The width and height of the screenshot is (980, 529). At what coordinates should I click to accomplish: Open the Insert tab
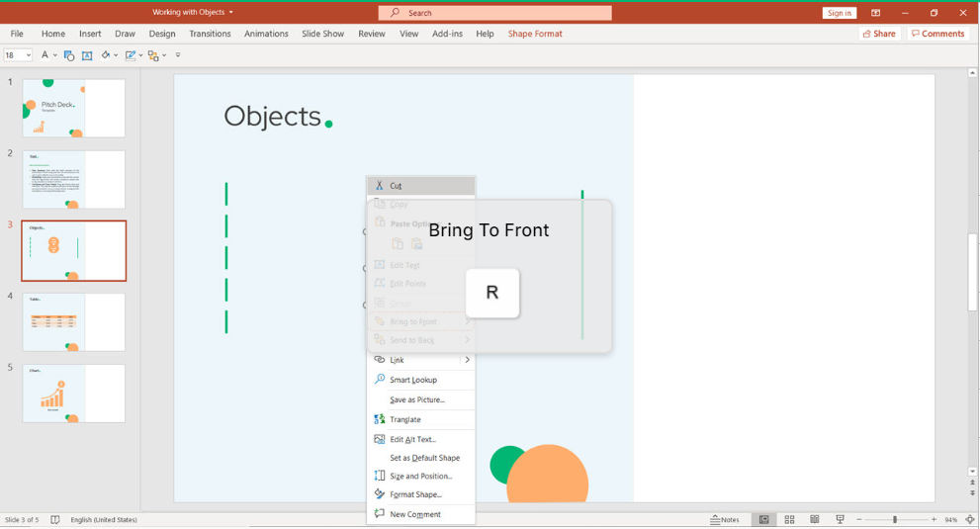coord(90,34)
